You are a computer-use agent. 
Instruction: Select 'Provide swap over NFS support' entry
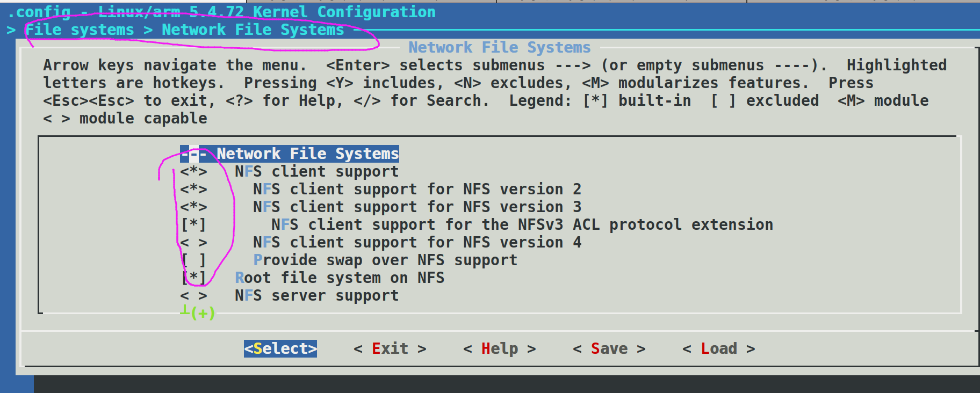point(385,260)
